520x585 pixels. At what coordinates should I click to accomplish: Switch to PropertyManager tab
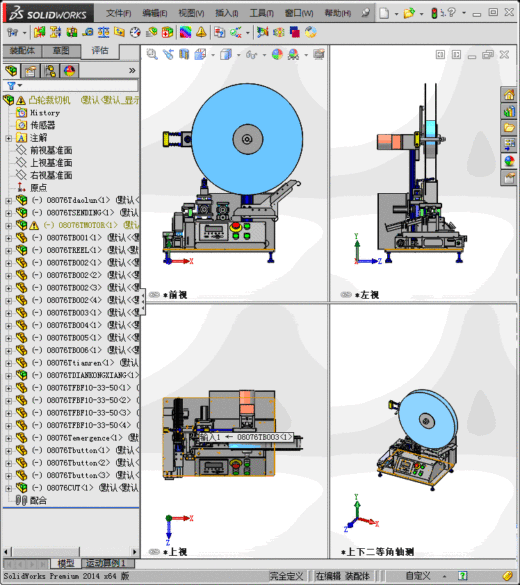click(x=31, y=71)
